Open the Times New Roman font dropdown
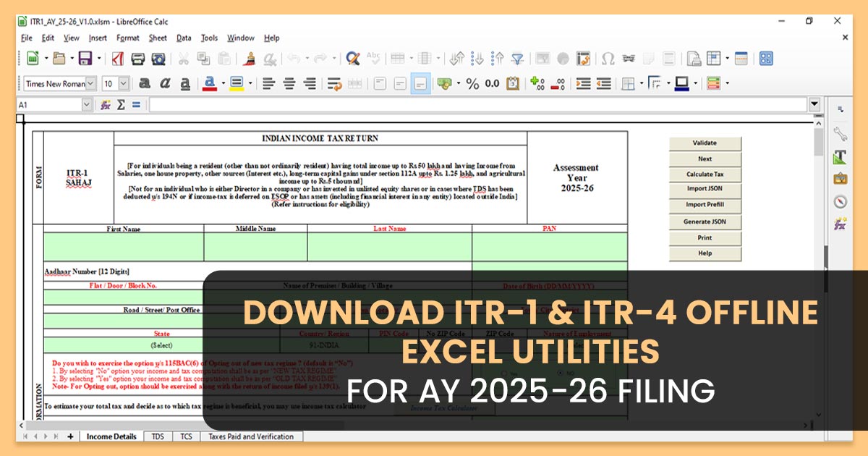The width and height of the screenshot is (868, 456). pyautogui.click(x=90, y=84)
